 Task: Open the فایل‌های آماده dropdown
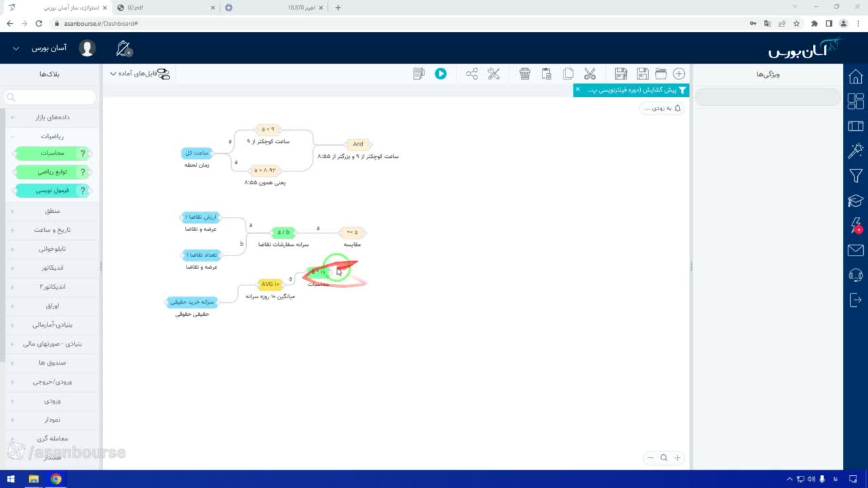pyautogui.click(x=140, y=73)
